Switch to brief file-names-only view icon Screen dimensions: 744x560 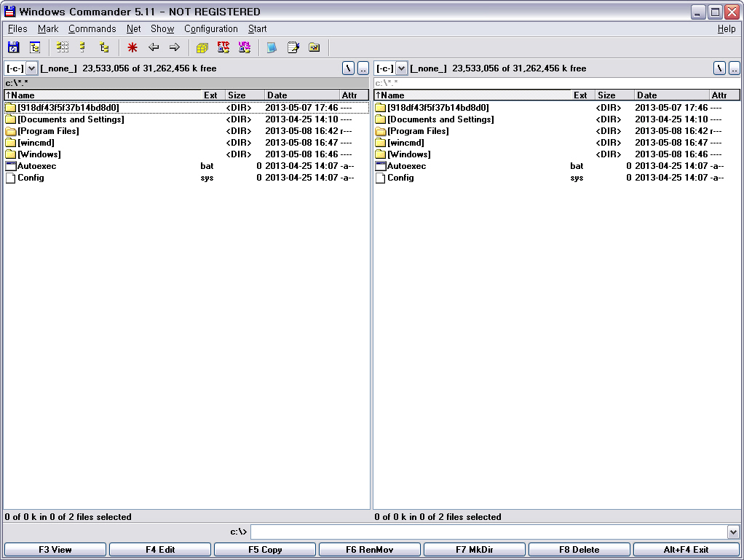tap(62, 47)
